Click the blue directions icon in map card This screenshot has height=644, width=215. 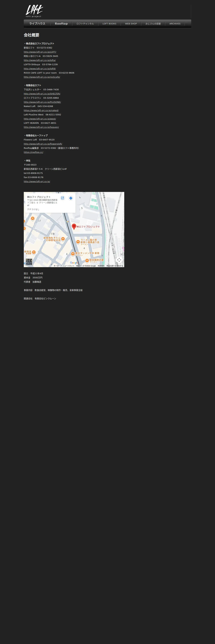pyautogui.click(x=71, y=198)
